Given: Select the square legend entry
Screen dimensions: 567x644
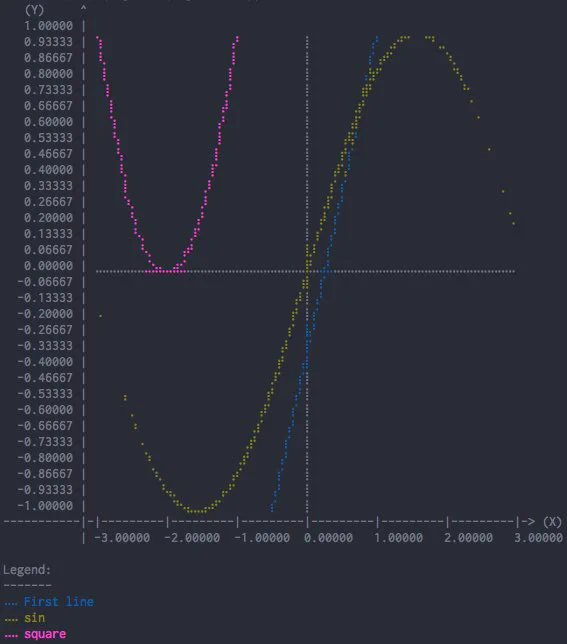Looking at the screenshot, I should (45, 634).
